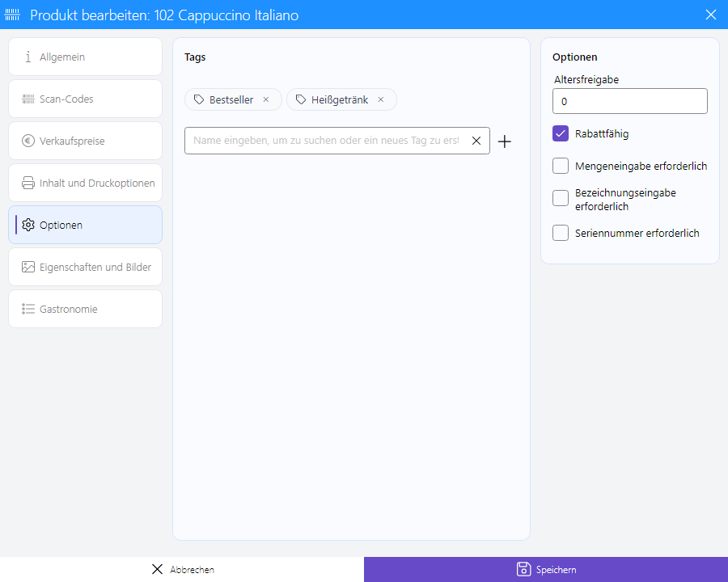Cancel editing with Abbrechen

tap(182, 569)
